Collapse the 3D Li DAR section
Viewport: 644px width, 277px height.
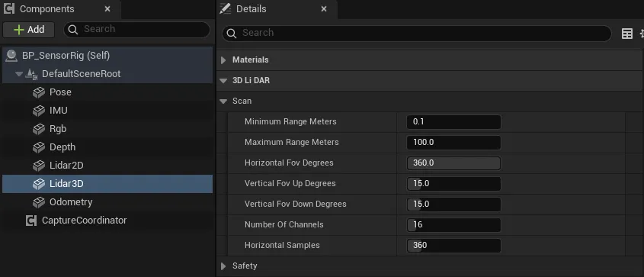click(x=223, y=81)
